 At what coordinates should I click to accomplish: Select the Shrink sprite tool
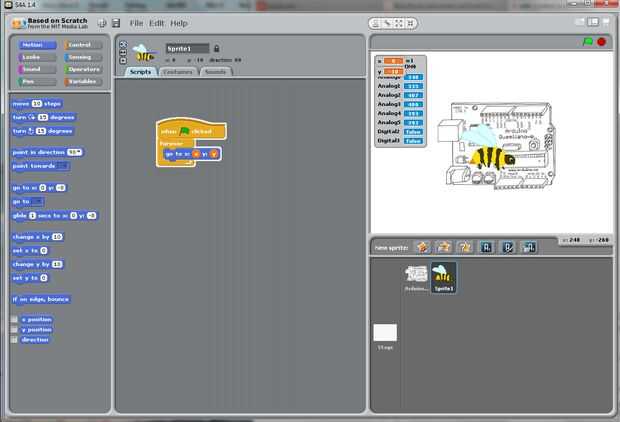pyautogui.click(x=410, y=23)
